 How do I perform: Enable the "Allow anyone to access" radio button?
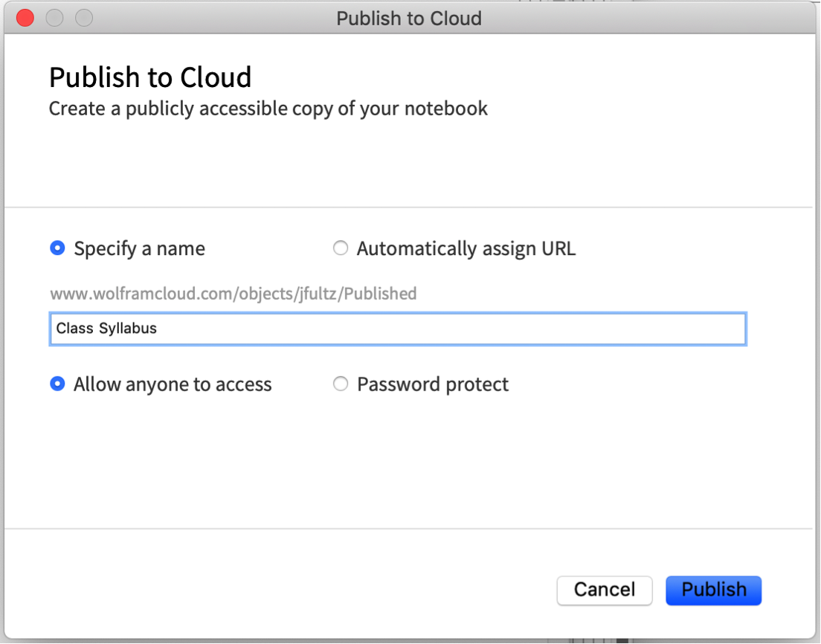(57, 384)
